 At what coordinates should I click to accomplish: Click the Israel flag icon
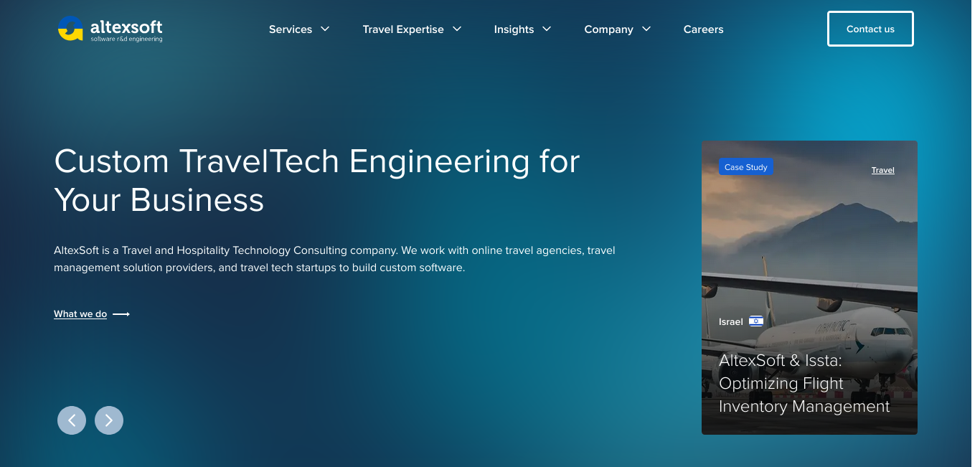coord(756,321)
